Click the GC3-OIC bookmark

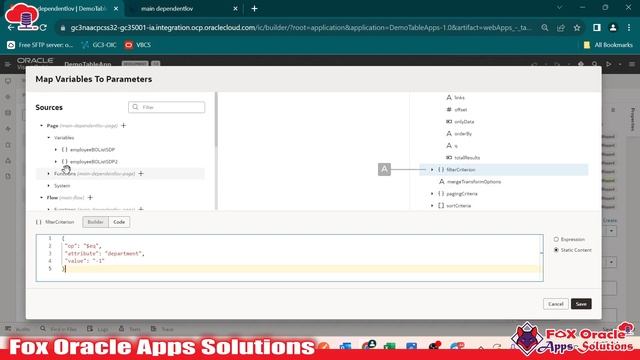point(99,45)
